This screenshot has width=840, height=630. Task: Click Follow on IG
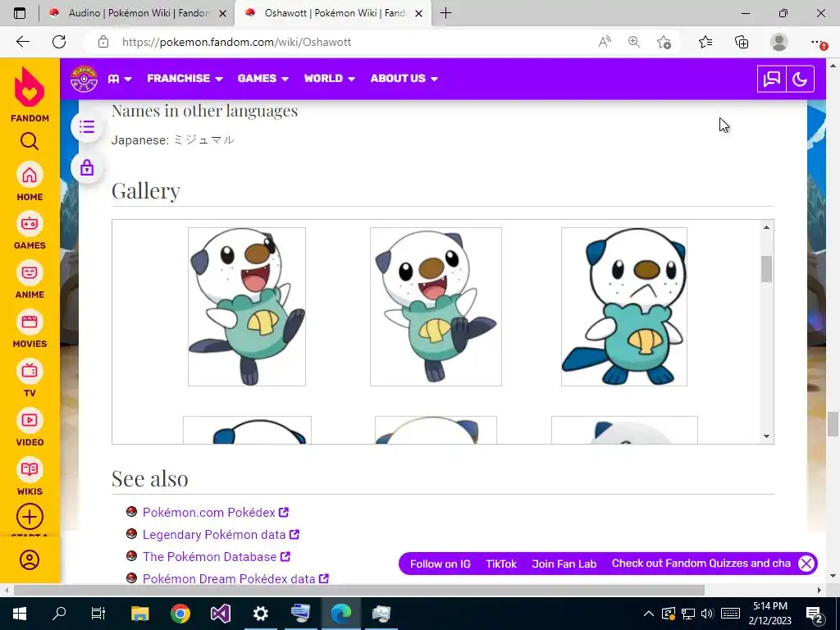[x=441, y=564]
